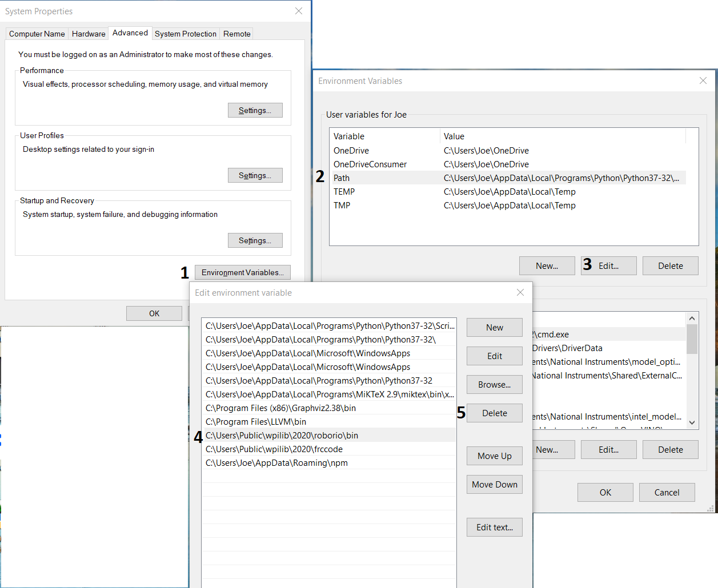Screen dimensions: 718x588
Task: Click the Edit text... button
Action: click(x=494, y=527)
